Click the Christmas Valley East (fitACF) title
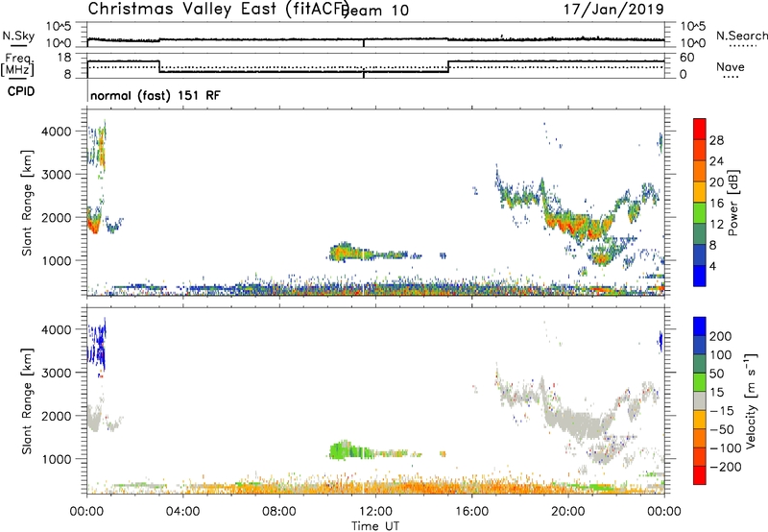The width and height of the screenshot is (768, 532). click(x=219, y=10)
